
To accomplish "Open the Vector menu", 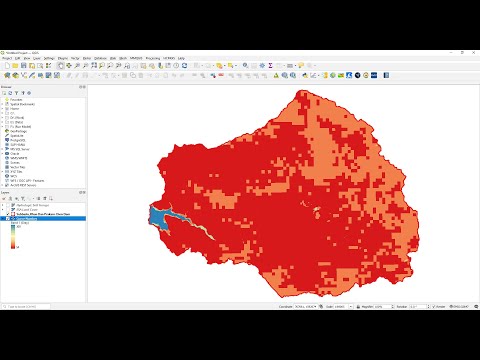I will (x=75, y=58).
